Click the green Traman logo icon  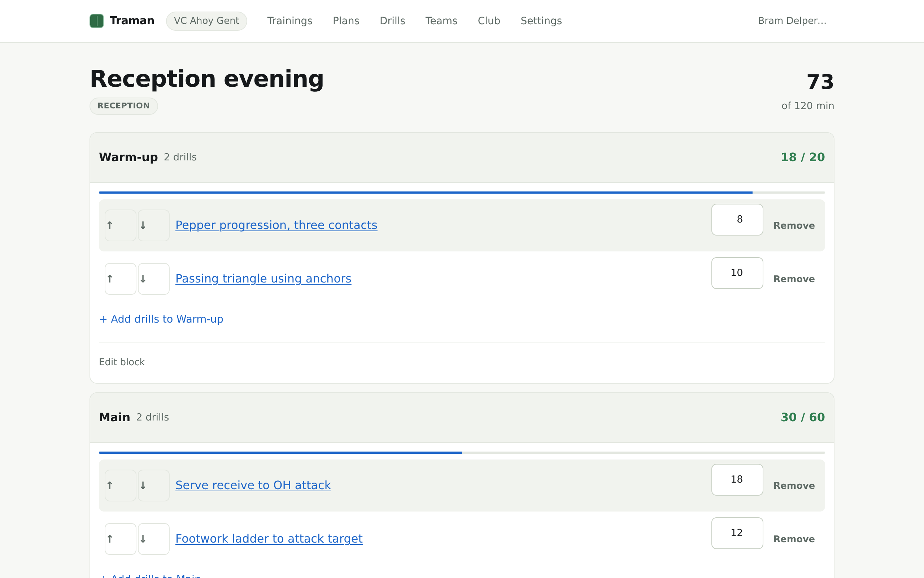tap(97, 21)
